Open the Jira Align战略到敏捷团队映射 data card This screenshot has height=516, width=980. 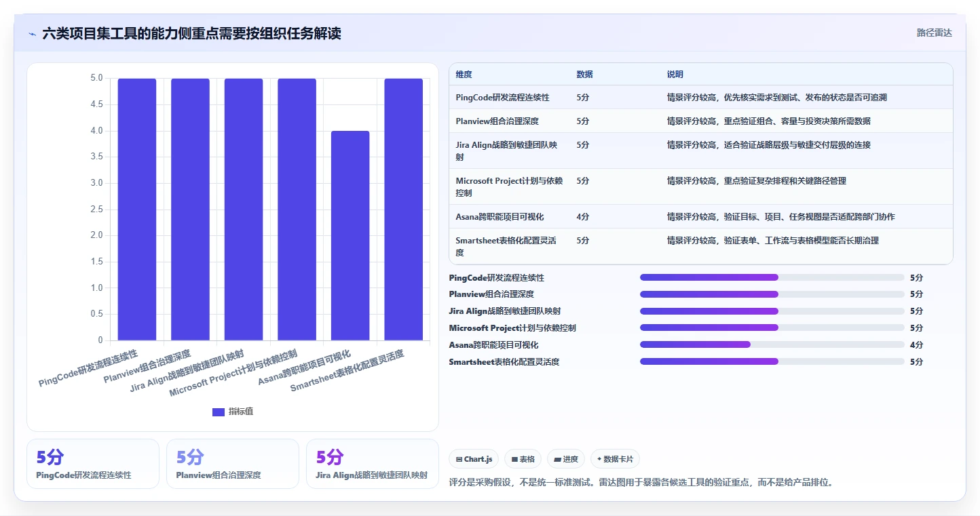pyautogui.click(x=373, y=464)
